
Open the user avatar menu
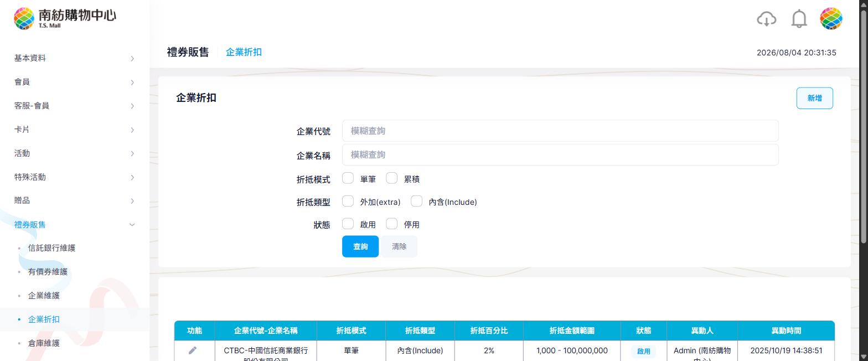point(831,19)
